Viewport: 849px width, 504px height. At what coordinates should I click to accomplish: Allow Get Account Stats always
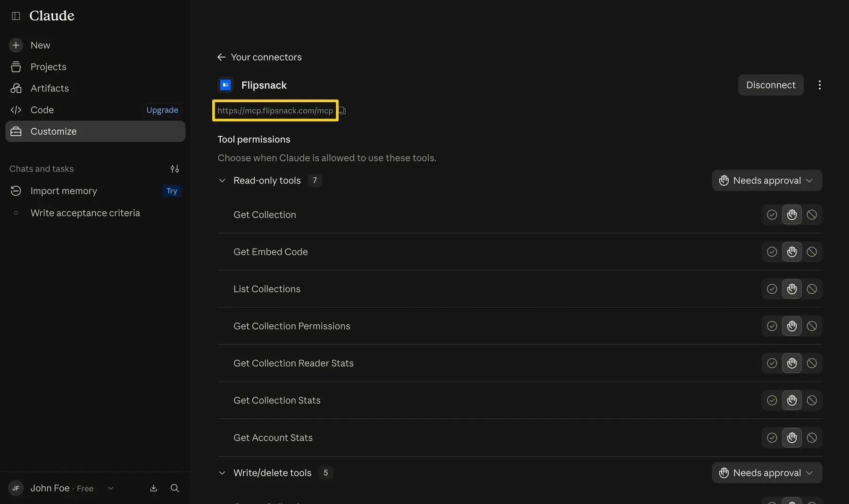tap(772, 438)
